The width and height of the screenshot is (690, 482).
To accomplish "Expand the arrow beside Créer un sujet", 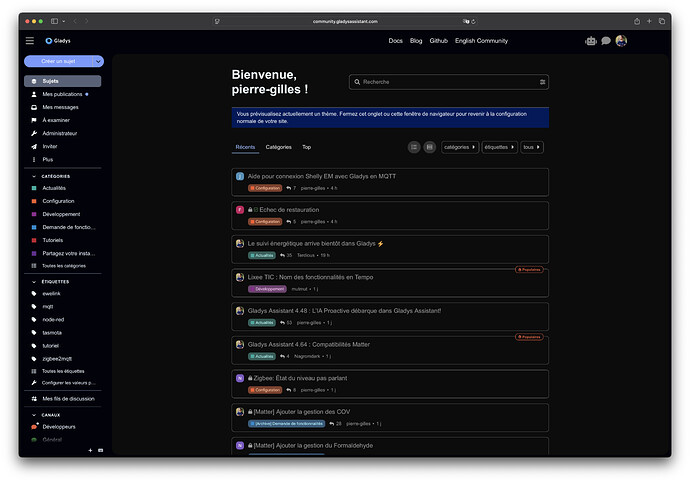I will point(98,61).
